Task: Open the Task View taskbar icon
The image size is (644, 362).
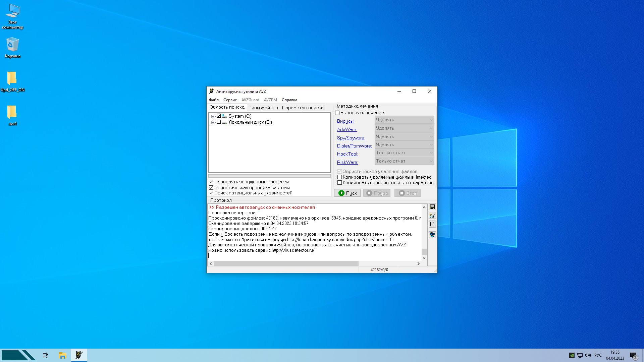Action: click(46, 355)
